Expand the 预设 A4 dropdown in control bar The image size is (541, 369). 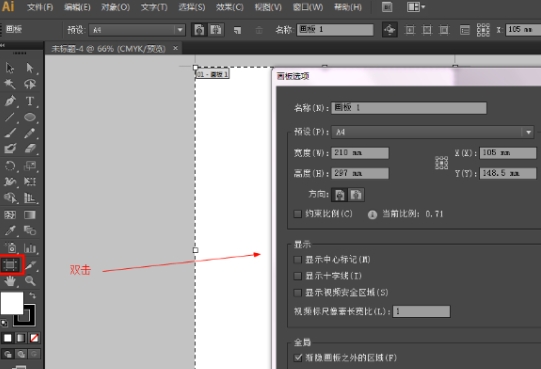point(137,30)
